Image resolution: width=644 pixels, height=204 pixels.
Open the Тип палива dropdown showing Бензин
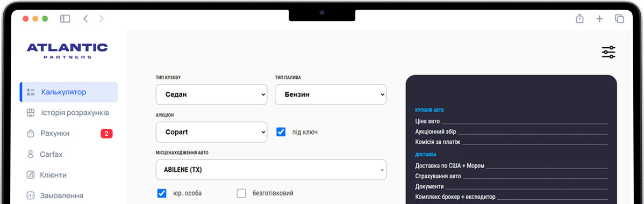(x=331, y=94)
